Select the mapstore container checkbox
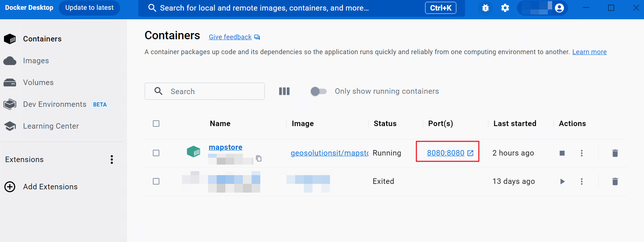This screenshot has height=242, width=644. [156, 153]
